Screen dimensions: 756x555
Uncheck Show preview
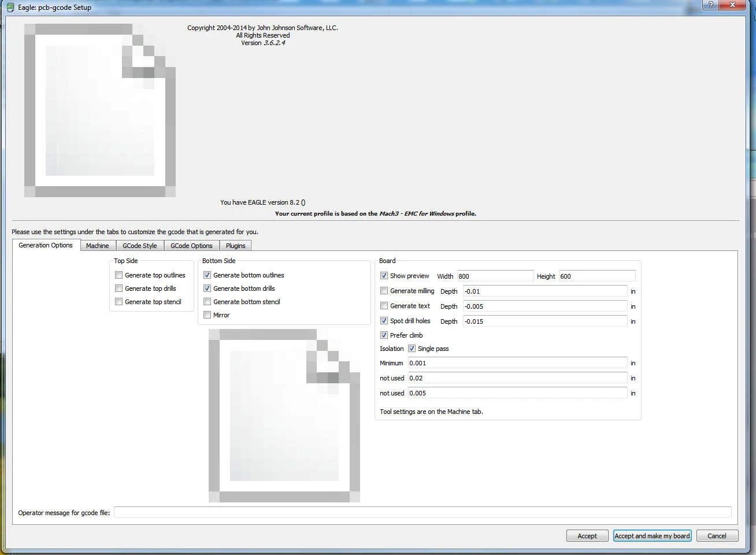click(x=384, y=276)
